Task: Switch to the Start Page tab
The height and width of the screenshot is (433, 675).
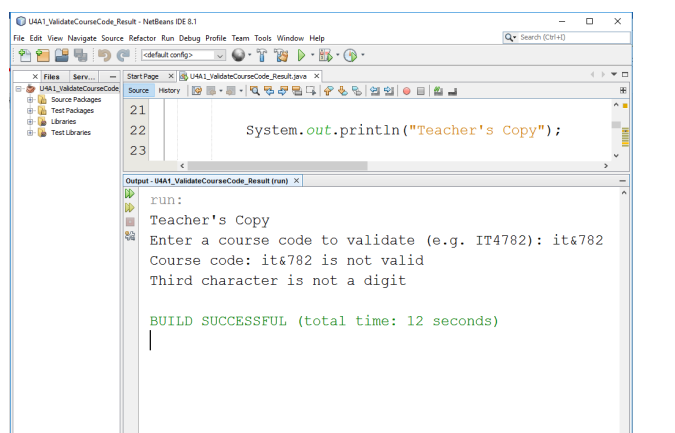Action: [143, 76]
